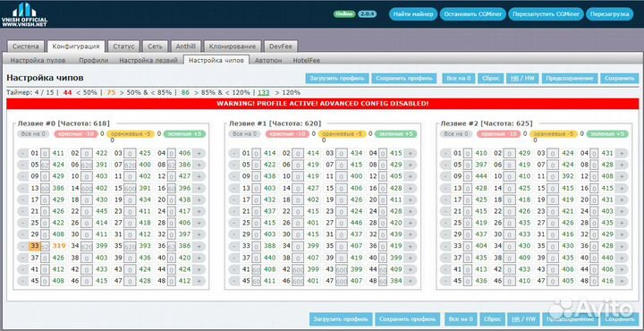
Task: Open the HotelFee subtab
Action: (x=306, y=60)
